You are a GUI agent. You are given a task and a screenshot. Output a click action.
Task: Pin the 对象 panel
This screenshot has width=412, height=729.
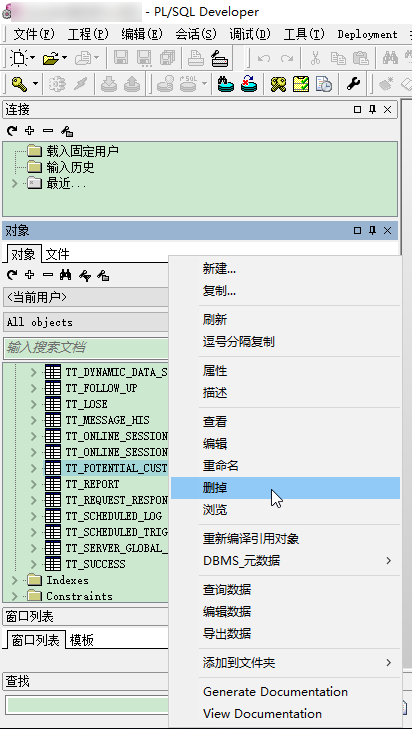pyautogui.click(x=372, y=231)
